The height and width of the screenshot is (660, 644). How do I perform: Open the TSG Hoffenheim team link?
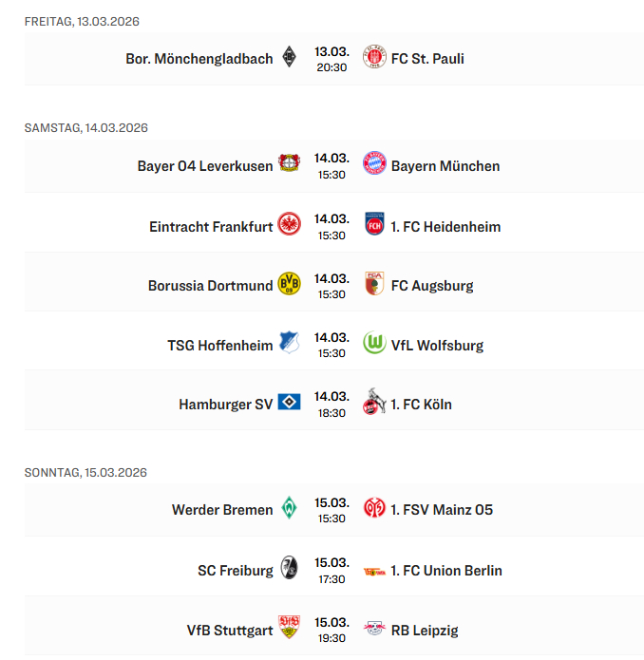(220, 345)
